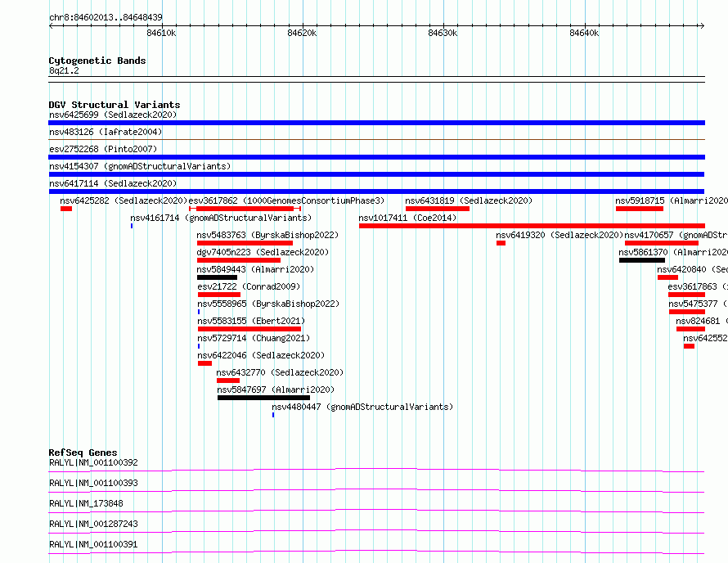728x563 pixels.
Task: Click the 84610k ruler position
Action: coord(162,33)
